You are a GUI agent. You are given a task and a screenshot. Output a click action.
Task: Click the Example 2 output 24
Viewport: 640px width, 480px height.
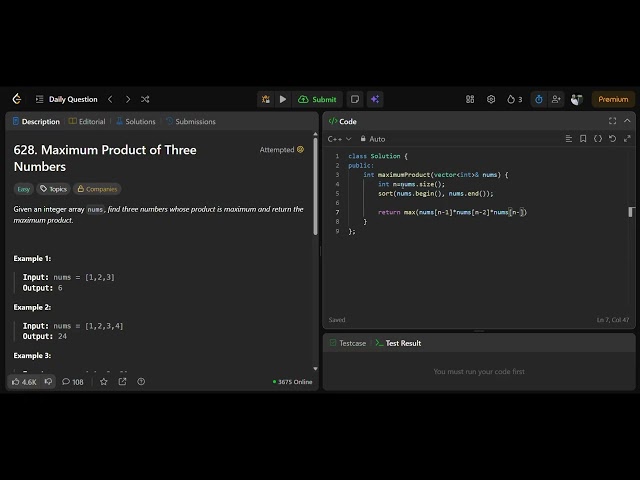click(44, 336)
